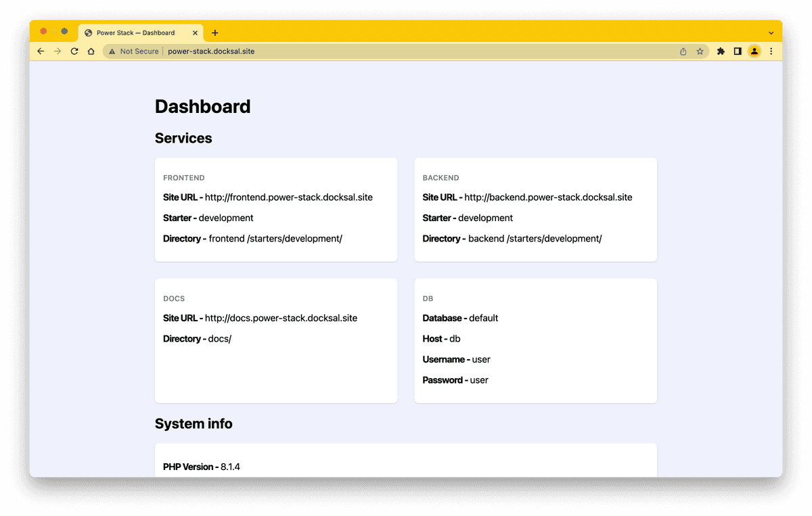
Task: Click the BACKEND card label
Action: (441, 178)
